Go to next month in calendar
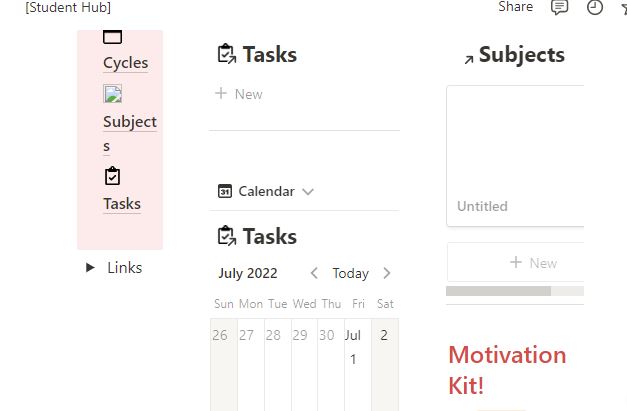The image size is (627, 411). [387, 273]
